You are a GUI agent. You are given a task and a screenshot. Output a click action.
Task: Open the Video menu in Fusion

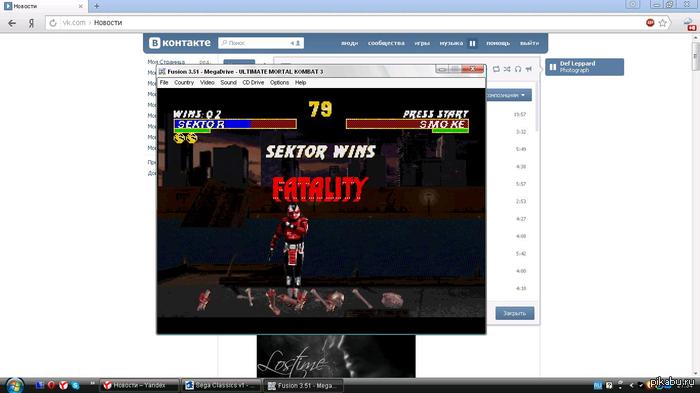pyautogui.click(x=207, y=83)
